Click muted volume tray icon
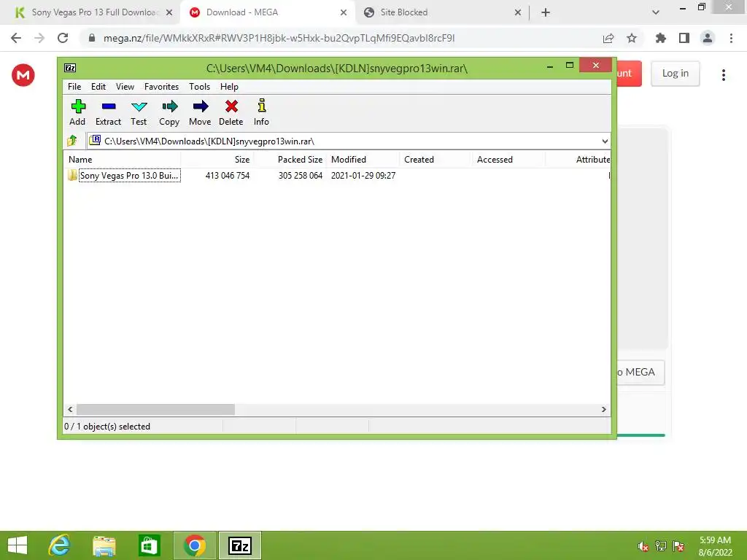 pyautogui.click(x=643, y=546)
